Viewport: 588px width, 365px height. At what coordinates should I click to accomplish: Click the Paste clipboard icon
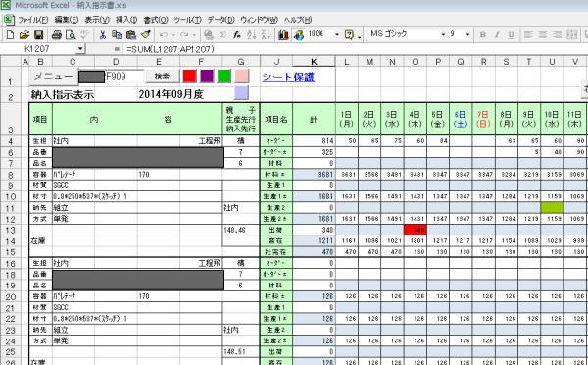[131, 35]
